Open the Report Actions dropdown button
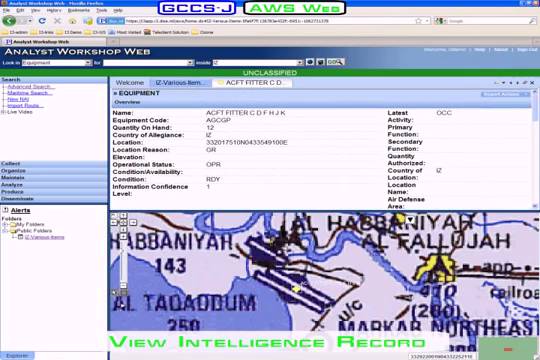Screen dimensions: 540x360 tap(505, 94)
